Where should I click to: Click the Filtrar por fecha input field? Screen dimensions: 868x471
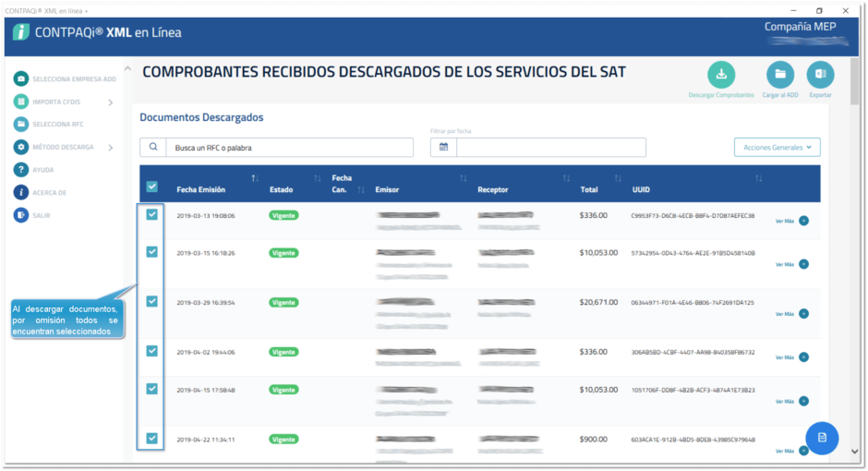tap(550, 147)
